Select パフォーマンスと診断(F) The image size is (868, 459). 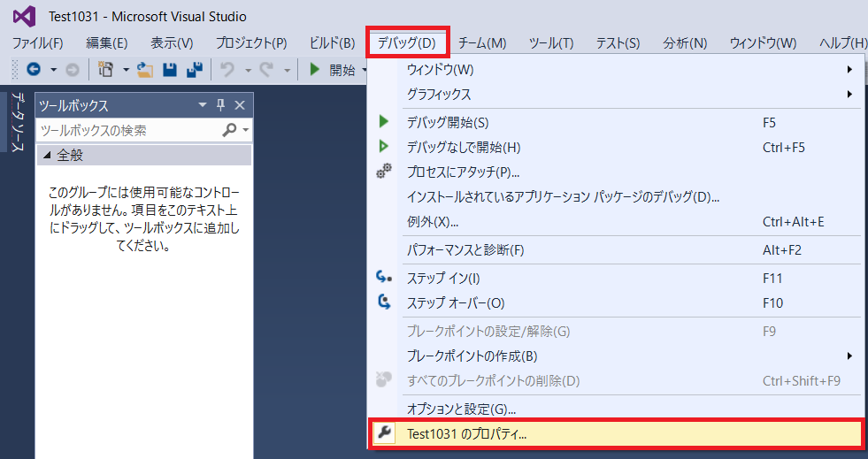[x=616, y=250]
